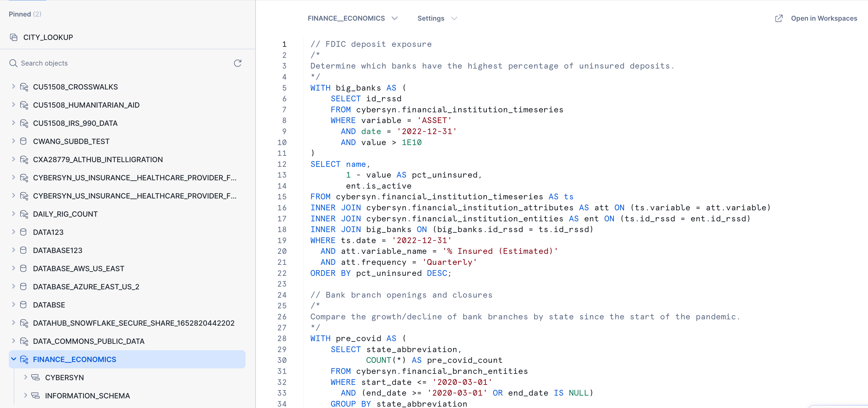Click the DAILY_RIG_COUNT shared database icon
The image size is (868, 408).
click(24, 214)
